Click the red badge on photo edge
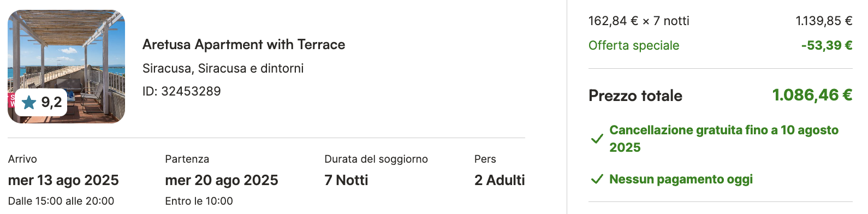Image resolution: width=868 pixels, height=214 pixels. [x=11, y=100]
